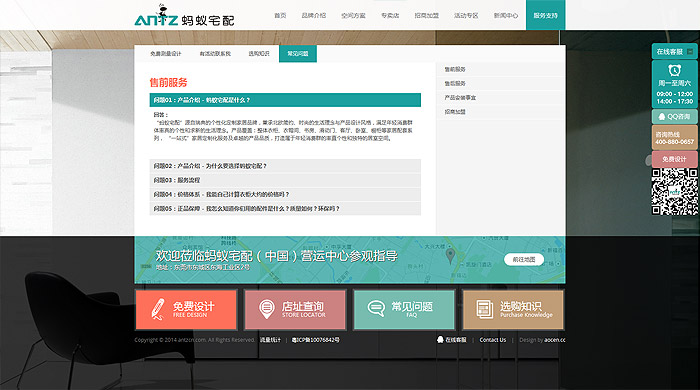Screen dimensions: 700x390
Task: Click the 流量统计 footer link
Action: coord(270,340)
